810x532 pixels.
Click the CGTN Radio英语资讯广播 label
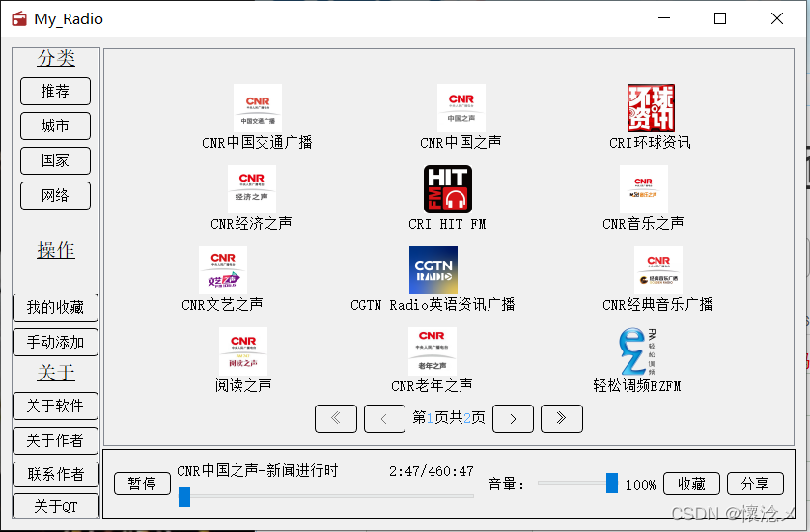[x=433, y=305]
